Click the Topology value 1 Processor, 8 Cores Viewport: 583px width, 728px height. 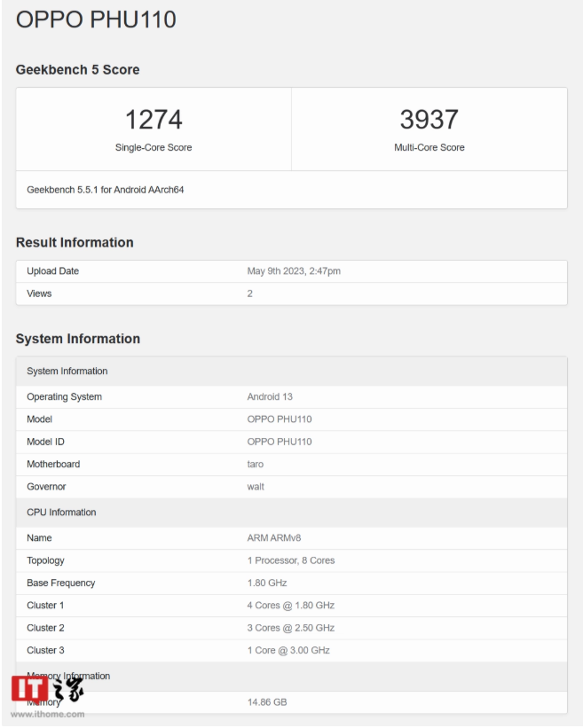291,560
